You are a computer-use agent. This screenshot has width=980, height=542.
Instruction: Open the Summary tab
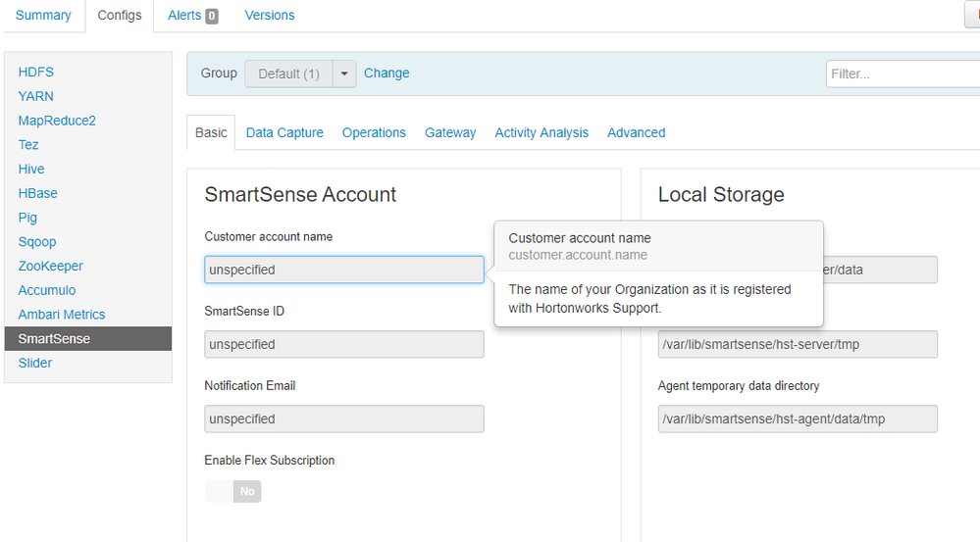[43, 16]
